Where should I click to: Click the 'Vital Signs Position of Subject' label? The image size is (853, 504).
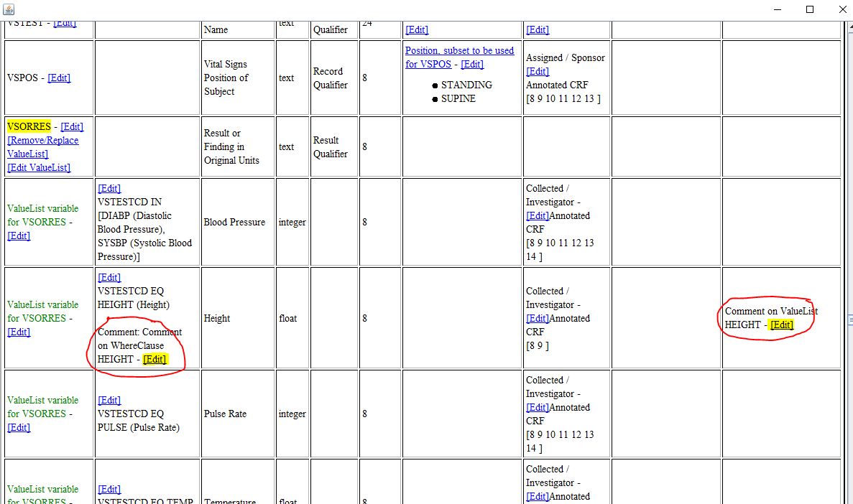(226, 78)
